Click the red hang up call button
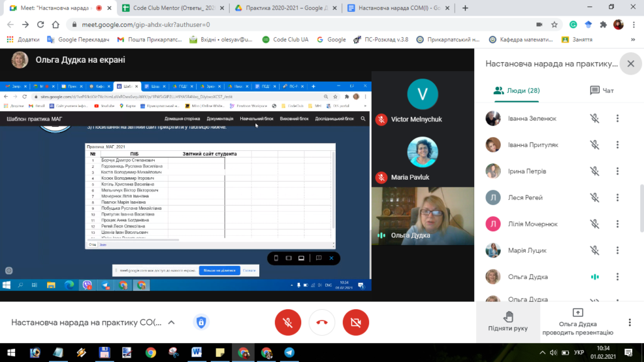Screen dimensions: 644x362 [x=322, y=322]
